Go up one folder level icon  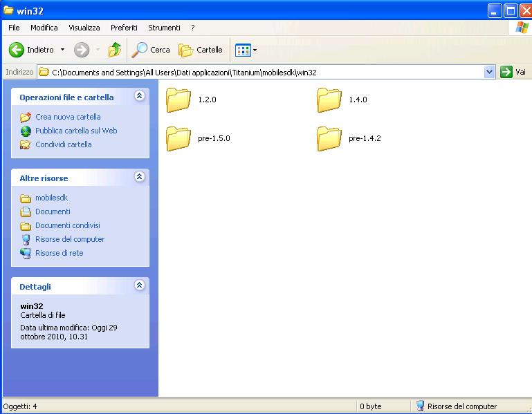[x=115, y=50]
